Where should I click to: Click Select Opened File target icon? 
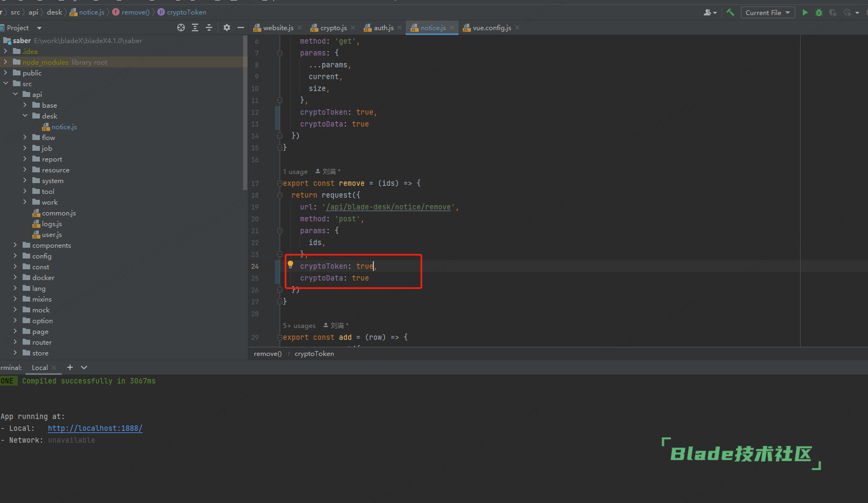[181, 27]
